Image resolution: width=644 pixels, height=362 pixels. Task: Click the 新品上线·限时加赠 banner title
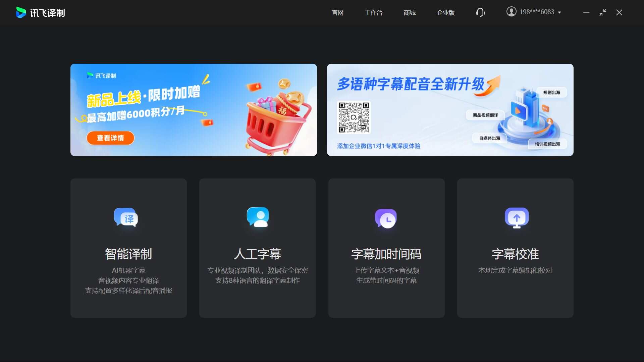pyautogui.click(x=144, y=96)
